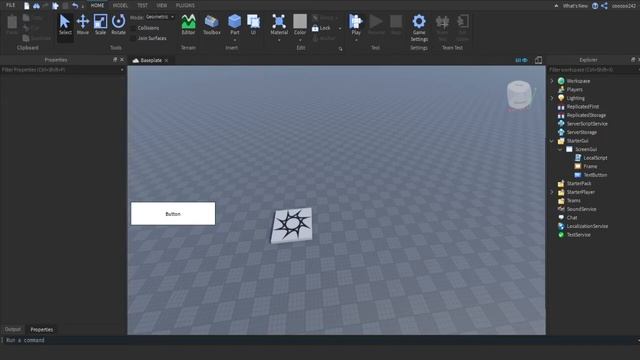Image resolution: width=640 pixels, height=360 pixels.
Task: Open the Lock dropdown arrow
Action: pyautogui.click(x=340, y=29)
